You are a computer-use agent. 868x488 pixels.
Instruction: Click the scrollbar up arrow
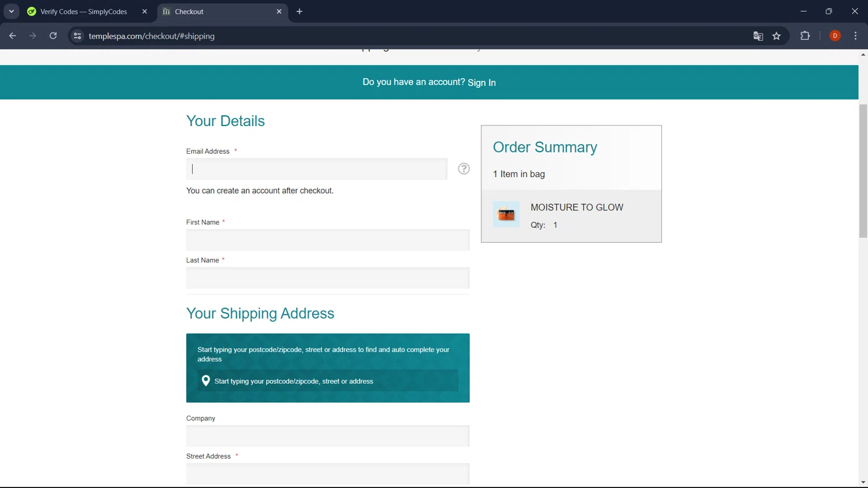863,54
